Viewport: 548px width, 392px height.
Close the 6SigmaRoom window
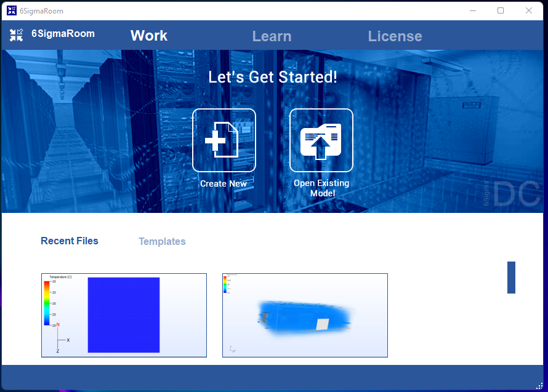(529, 11)
